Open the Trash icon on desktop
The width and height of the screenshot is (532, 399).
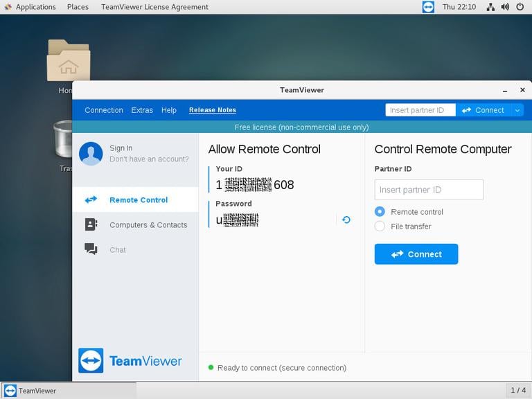[x=63, y=139]
